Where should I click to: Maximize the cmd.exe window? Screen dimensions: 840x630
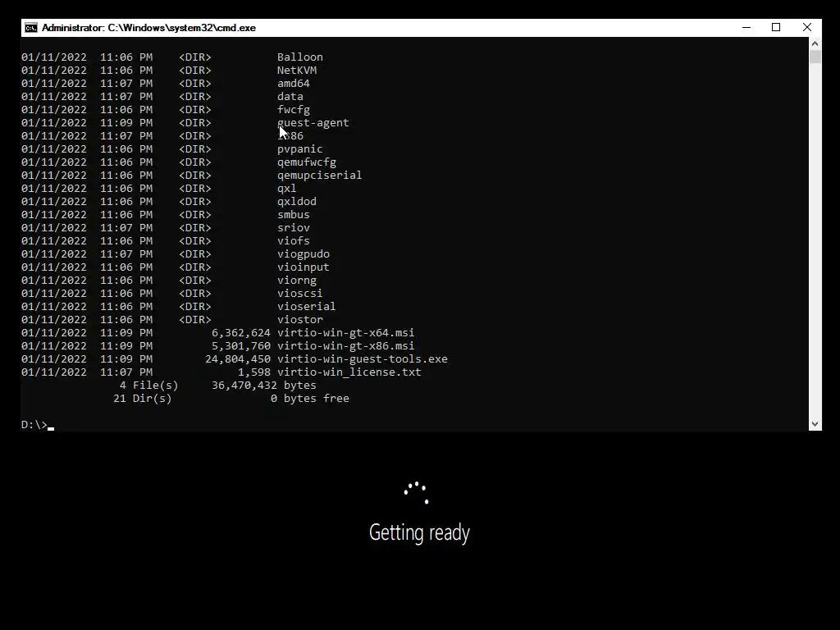click(776, 27)
